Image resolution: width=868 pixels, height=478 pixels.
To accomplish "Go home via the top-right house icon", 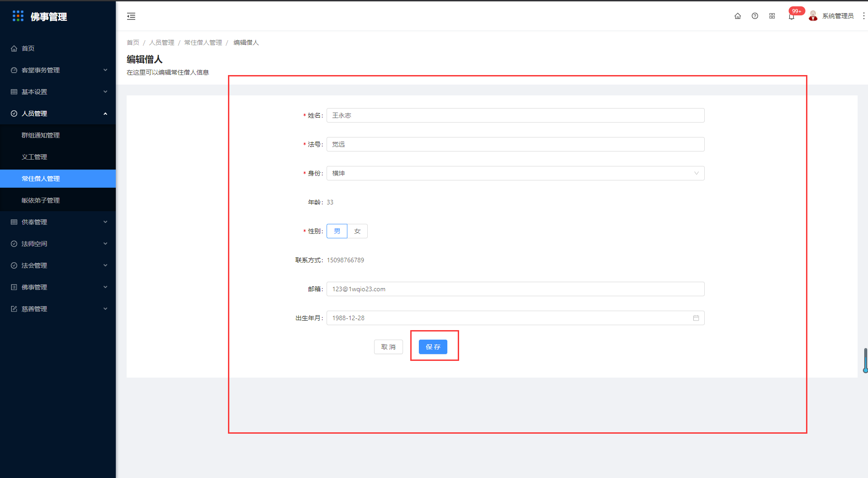I will (x=738, y=16).
